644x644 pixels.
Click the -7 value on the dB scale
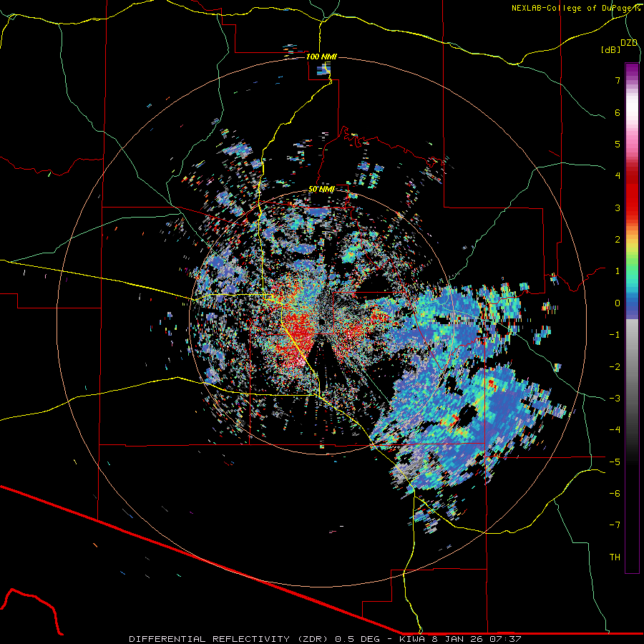click(x=615, y=525)
